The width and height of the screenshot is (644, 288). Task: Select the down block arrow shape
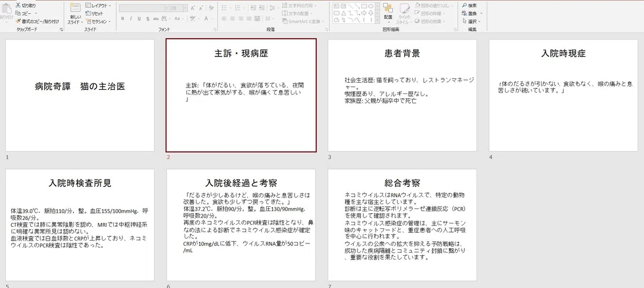coord(371,13)
